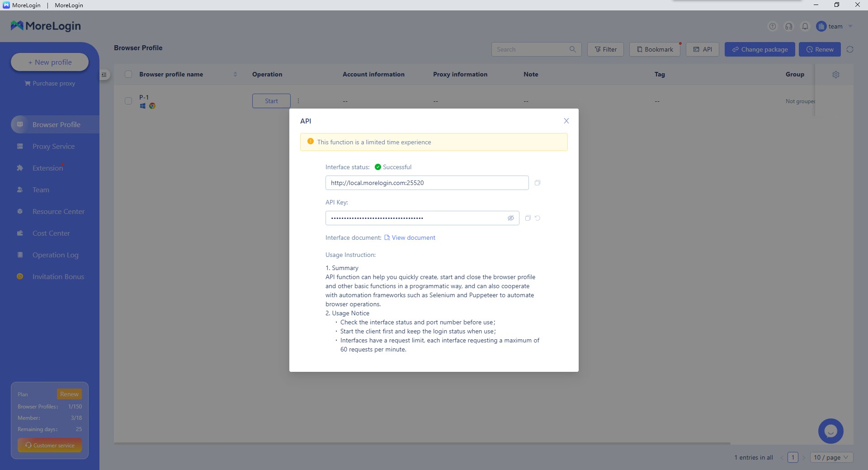
Task: Open the chat support bubble
Action: pos(830,431)
